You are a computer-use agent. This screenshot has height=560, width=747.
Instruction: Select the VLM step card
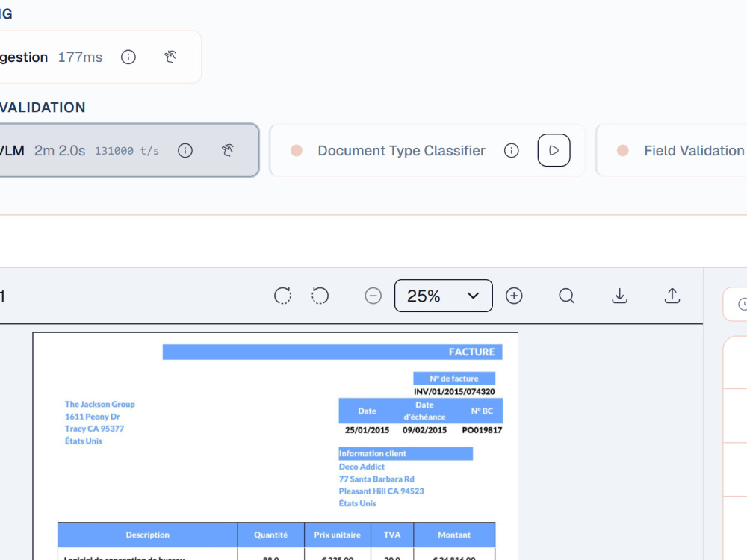tap(128, 151)
